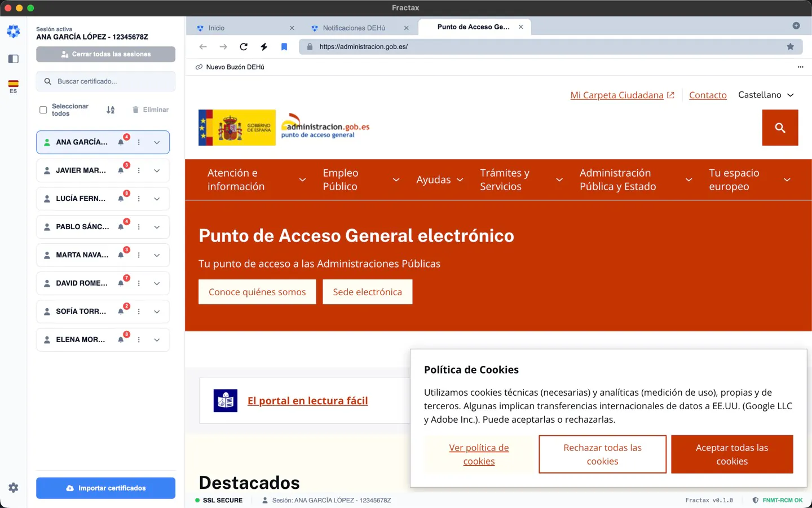Expand the ELENA MOR… certificate row

click(157, 340)
